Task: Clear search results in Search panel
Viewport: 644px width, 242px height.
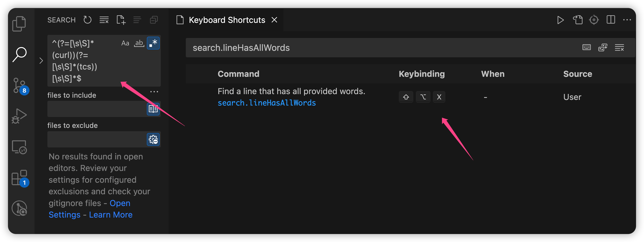Action: (x=104, y=20)
